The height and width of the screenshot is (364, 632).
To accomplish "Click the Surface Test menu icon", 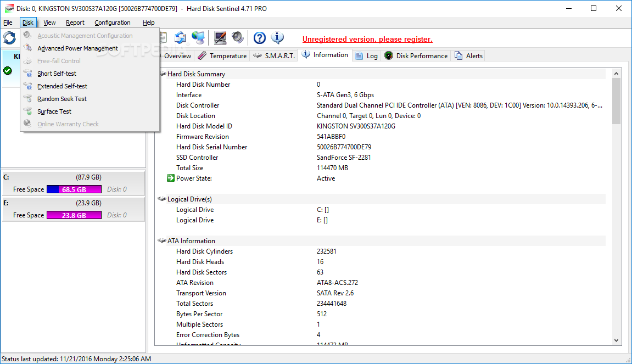I will click(28, 111).
